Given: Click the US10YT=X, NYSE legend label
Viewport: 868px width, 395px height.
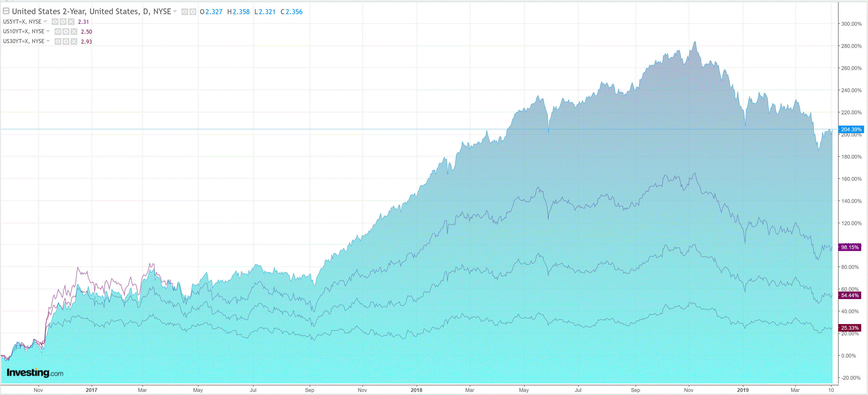Looking at the screenshot, I should 24,31.
